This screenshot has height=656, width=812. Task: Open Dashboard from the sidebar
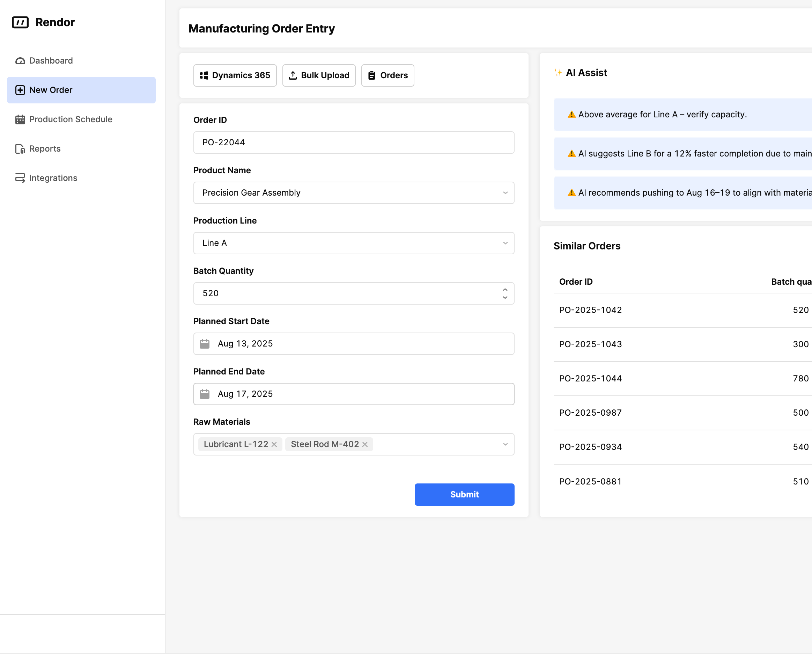(51, 60)
